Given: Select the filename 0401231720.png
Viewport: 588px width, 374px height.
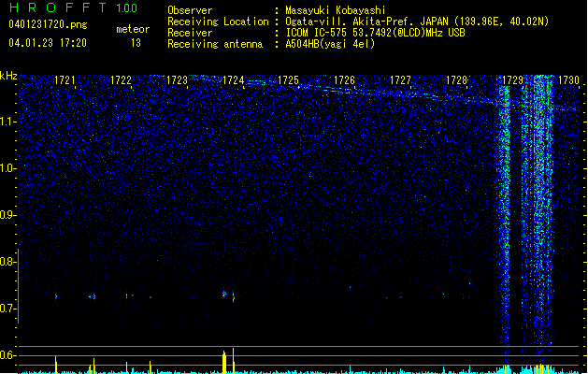Looking at the screenshot, I should click(48, 24).
